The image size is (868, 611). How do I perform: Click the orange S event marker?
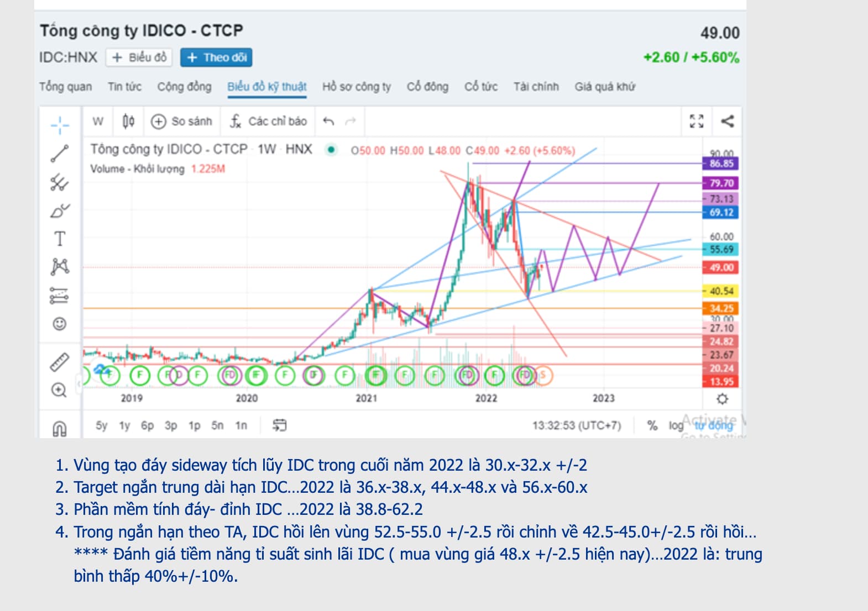[x=543, y=376]
